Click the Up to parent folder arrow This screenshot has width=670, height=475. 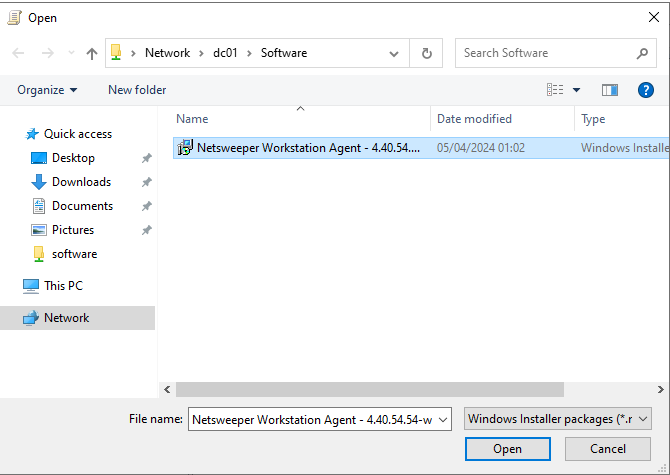click(x=92, y=53)
